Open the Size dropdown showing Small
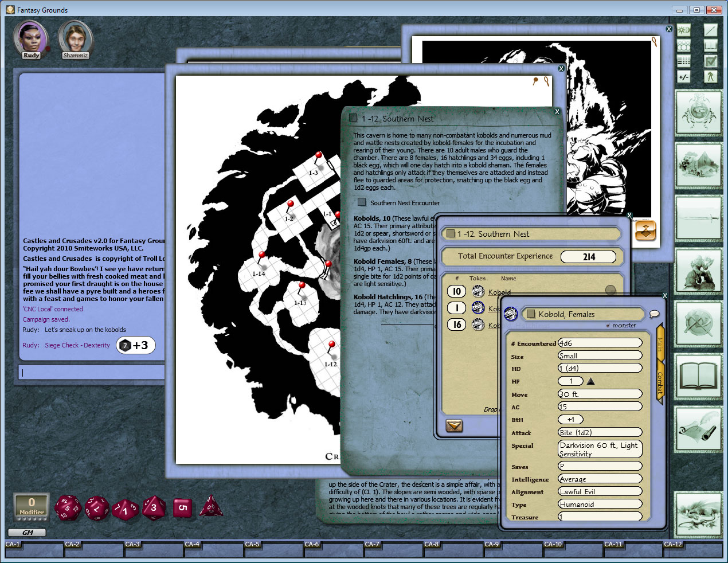The image size is (728, 563). click(600, 355)
